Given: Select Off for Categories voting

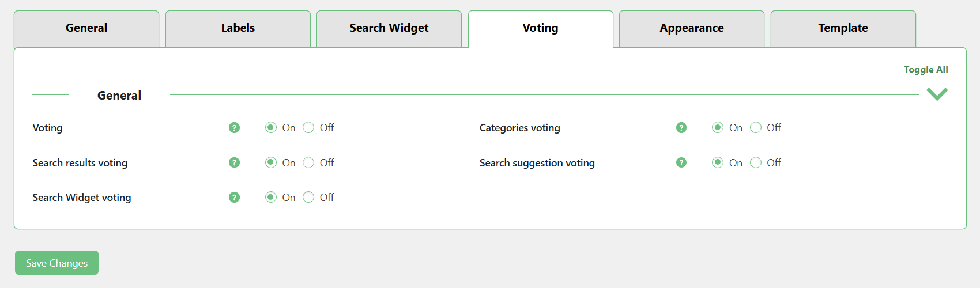Looking at the screenshot, I should click(756, 128).
